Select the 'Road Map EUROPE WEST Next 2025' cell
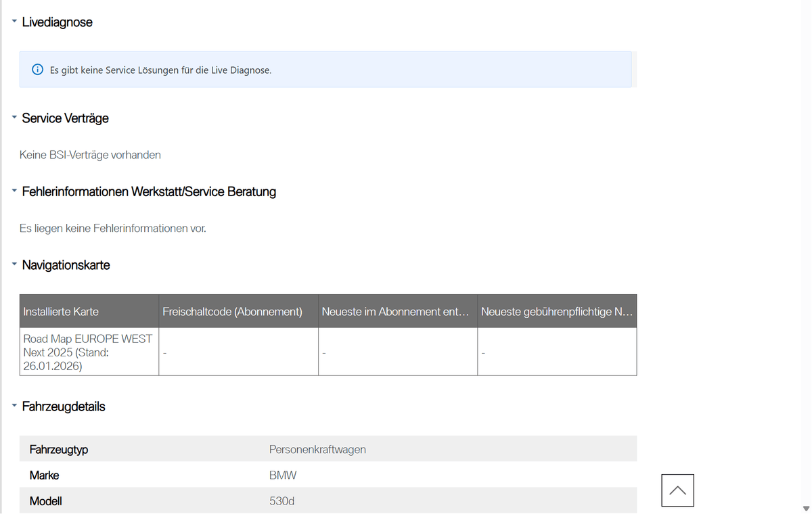 click(x=89, y=352)
